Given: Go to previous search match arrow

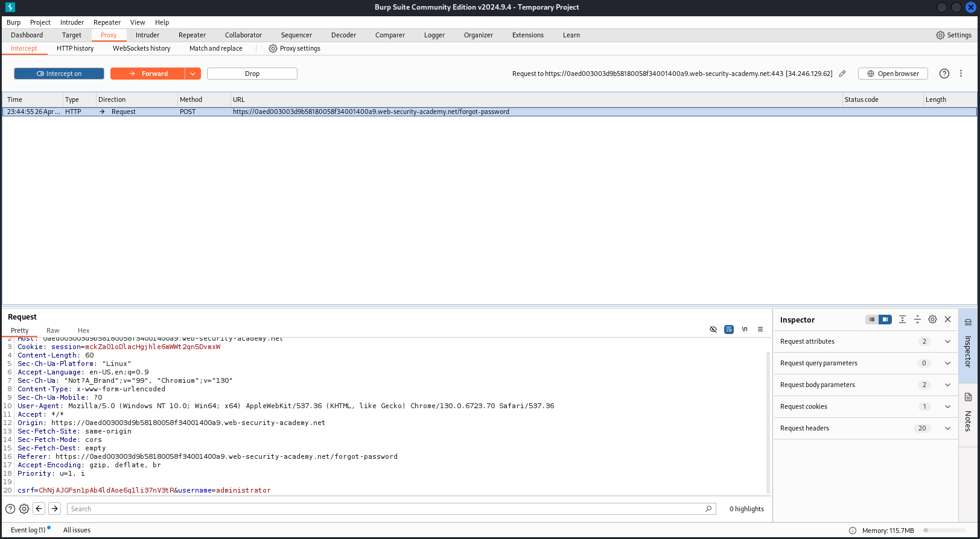Looking at the screenshot, I should (x=39, y=509).
